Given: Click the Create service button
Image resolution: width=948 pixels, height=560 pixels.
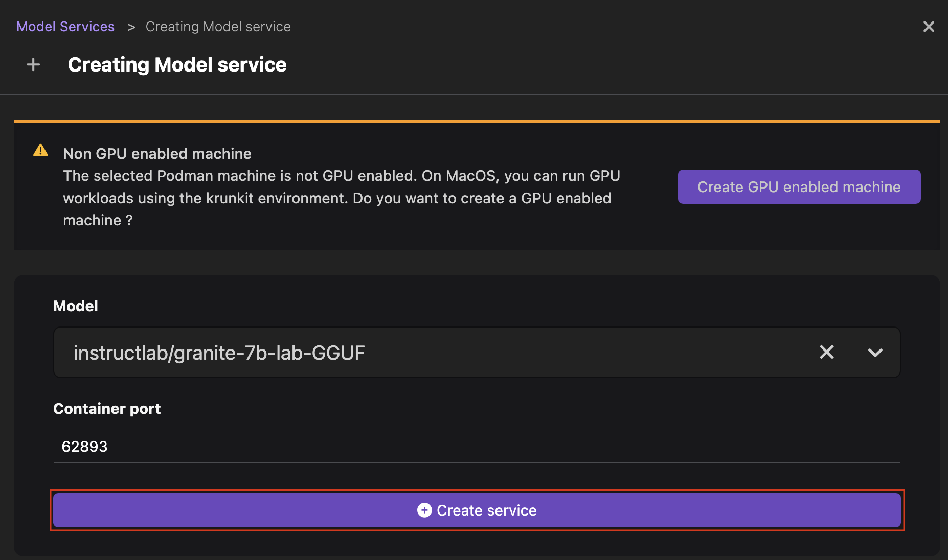Looking at the screenshot, I should (476, 510).
